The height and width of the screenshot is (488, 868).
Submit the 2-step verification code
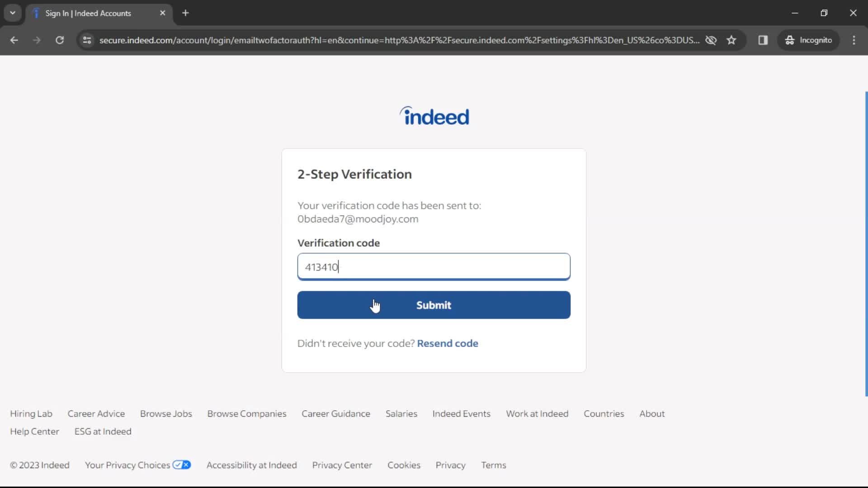tap(434, 305)
